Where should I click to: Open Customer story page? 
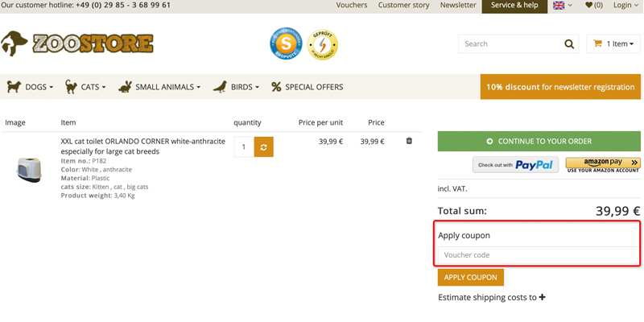(x=404, y=6)
